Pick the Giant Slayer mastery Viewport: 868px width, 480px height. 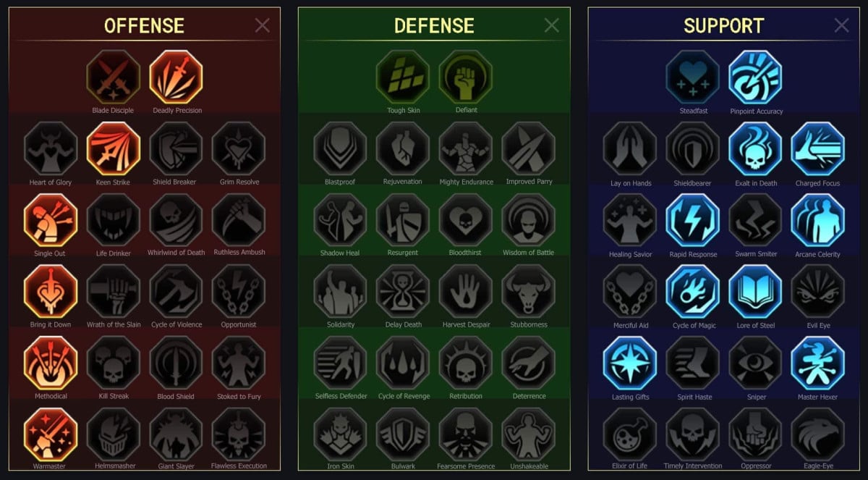176,434
